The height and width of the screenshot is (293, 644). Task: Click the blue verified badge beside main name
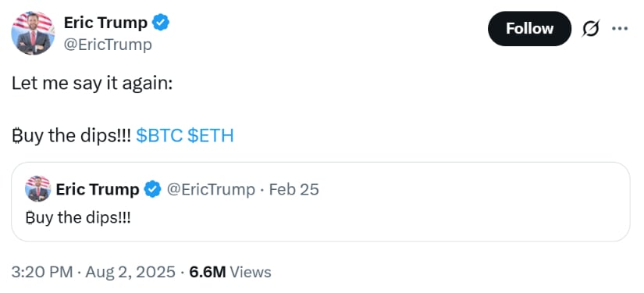[161, 23]
